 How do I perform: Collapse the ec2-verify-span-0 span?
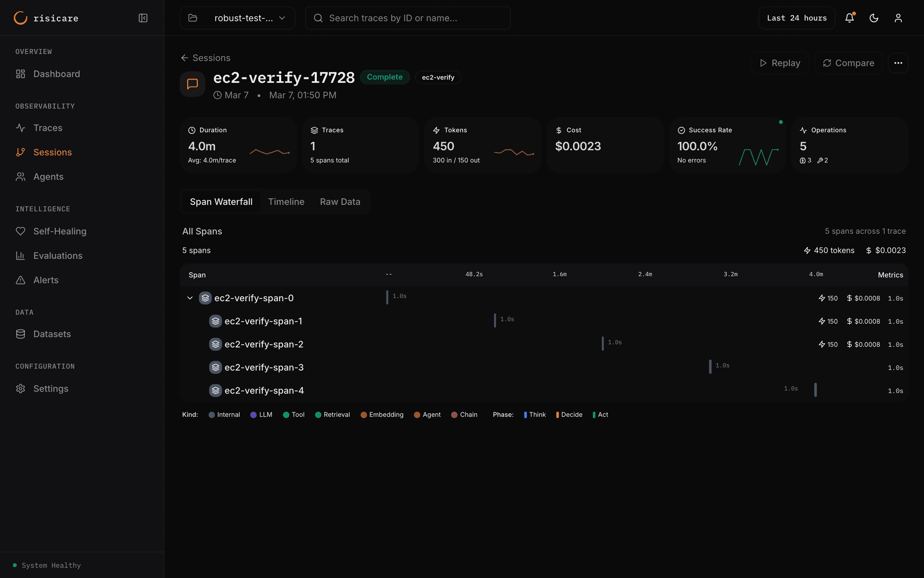(190, 298)
